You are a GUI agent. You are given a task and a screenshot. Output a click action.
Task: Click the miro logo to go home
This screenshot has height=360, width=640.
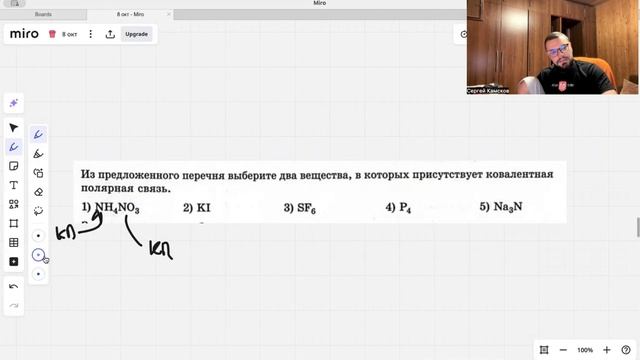24,34
